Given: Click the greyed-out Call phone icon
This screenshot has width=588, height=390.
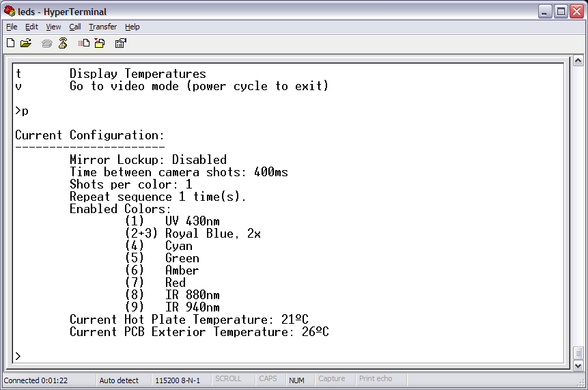Looking at the screenshot, I should [46, 43].
